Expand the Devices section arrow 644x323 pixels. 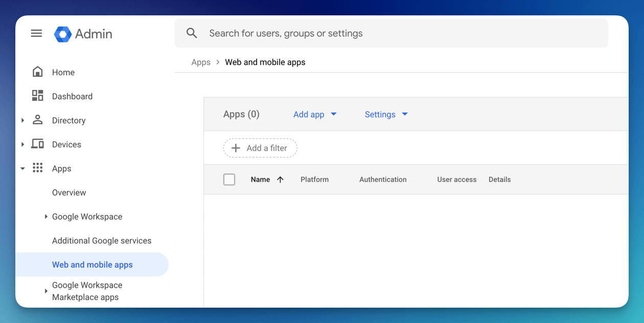click(22, 144)
